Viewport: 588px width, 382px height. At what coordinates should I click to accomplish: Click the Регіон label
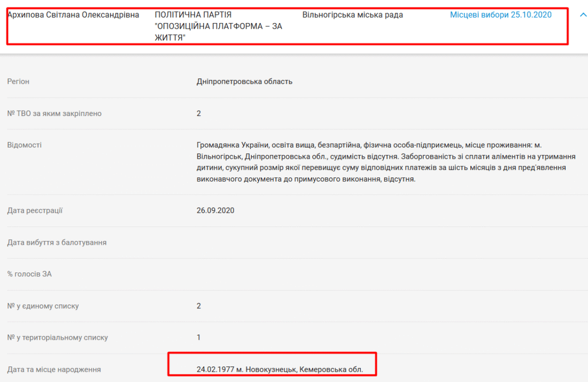[x=18, y=81]
